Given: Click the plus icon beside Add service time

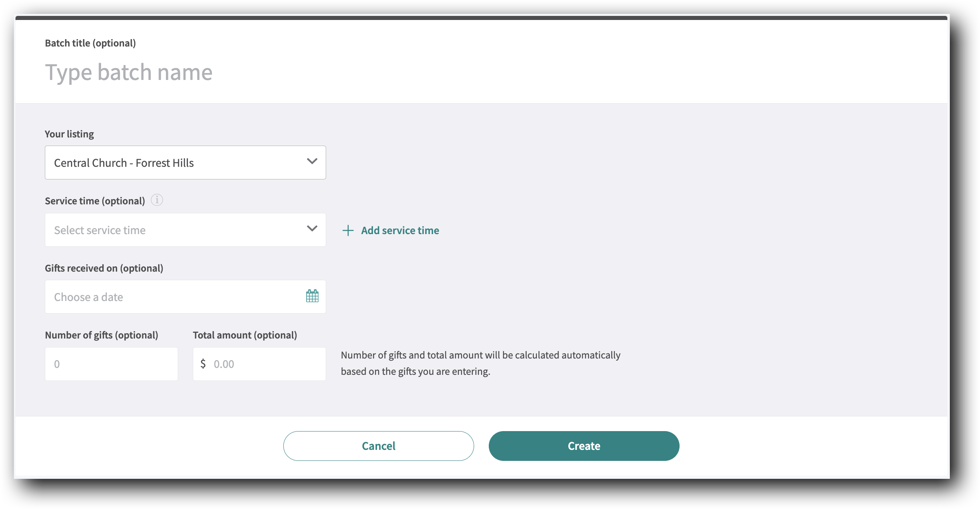Looking at the screenshot, I should (x=347, y=230).
